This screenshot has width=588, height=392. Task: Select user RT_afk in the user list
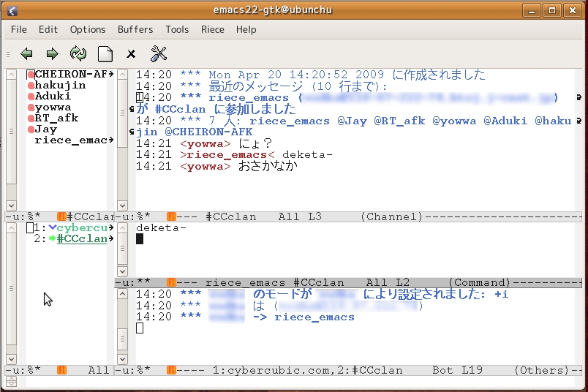(x=56, y=118)
